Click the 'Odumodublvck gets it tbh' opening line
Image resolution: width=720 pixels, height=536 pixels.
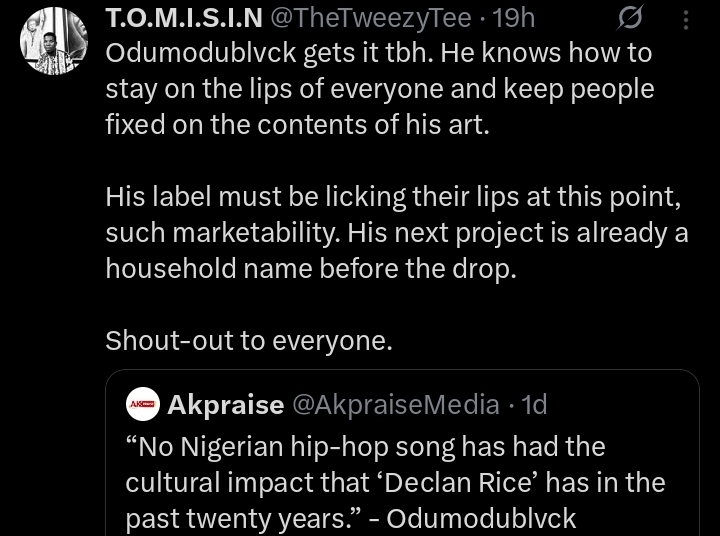click(x=380, y=53)
